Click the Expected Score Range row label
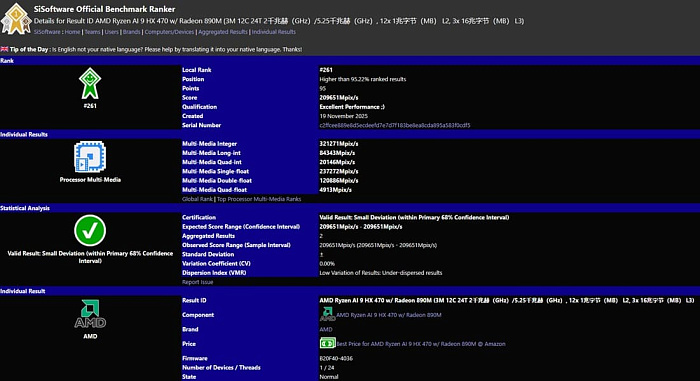700x381 pixels. 241,226
